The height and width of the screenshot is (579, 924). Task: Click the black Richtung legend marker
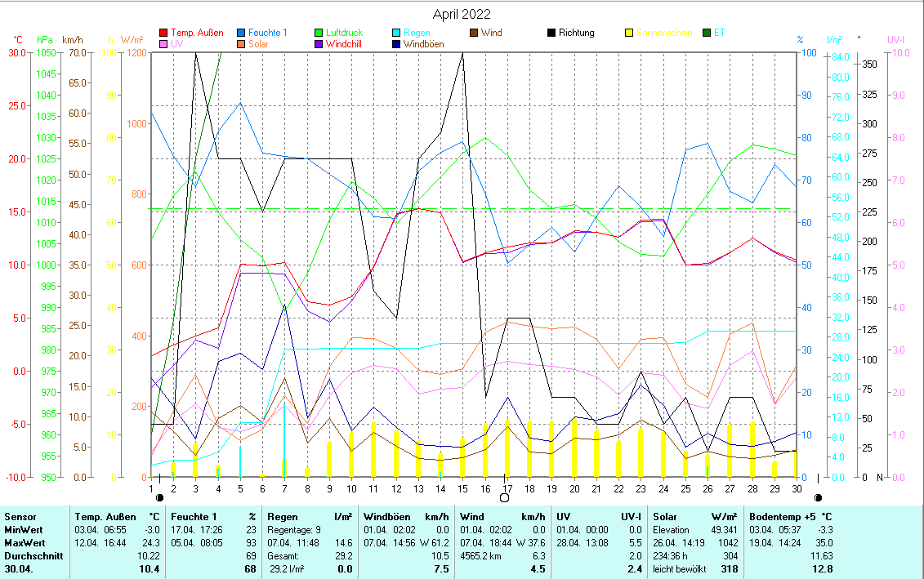coord(551,33)
